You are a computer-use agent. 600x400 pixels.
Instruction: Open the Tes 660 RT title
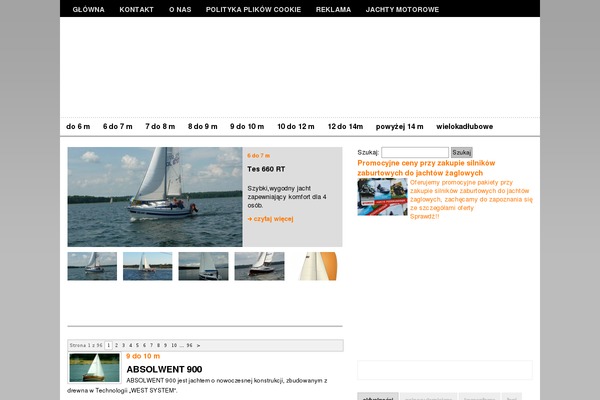pos(266,169)
